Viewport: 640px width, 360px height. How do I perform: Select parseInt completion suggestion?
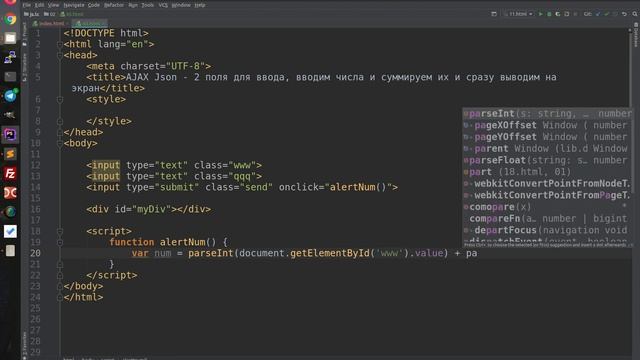[547, 113]
